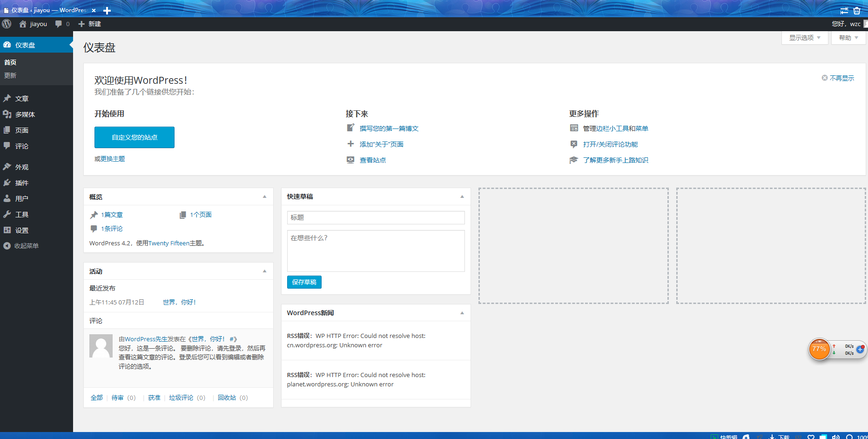Click 自定义您的站点 button
This screenshot has width=868, height=439.
[x=135, y=137]
